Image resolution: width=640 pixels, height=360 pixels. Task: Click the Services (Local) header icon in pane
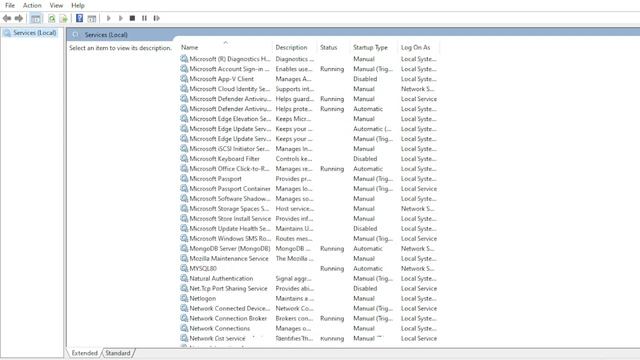(x=76, y=35)
